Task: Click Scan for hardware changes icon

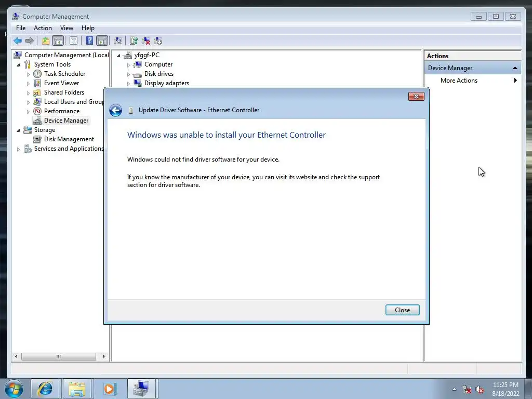Action: click(118, 41)
